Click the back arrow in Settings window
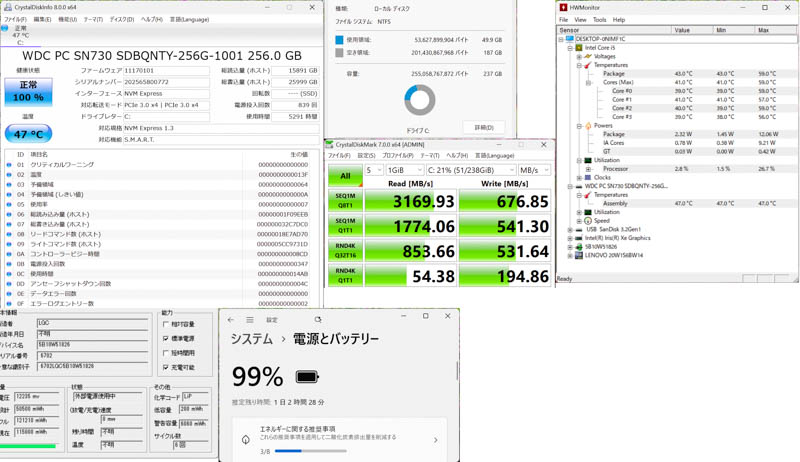The height and width of the screenshot is (462, 800). (x=231, y=320)
